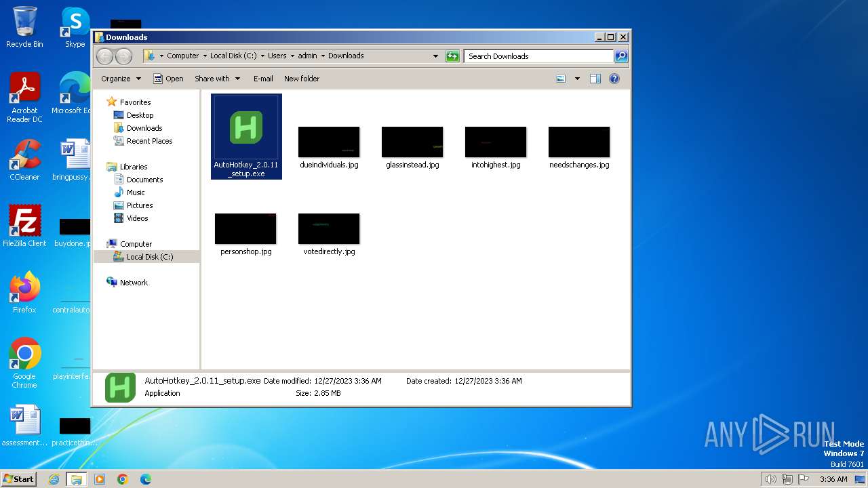Click Users in the address breadcrumb

277,56
